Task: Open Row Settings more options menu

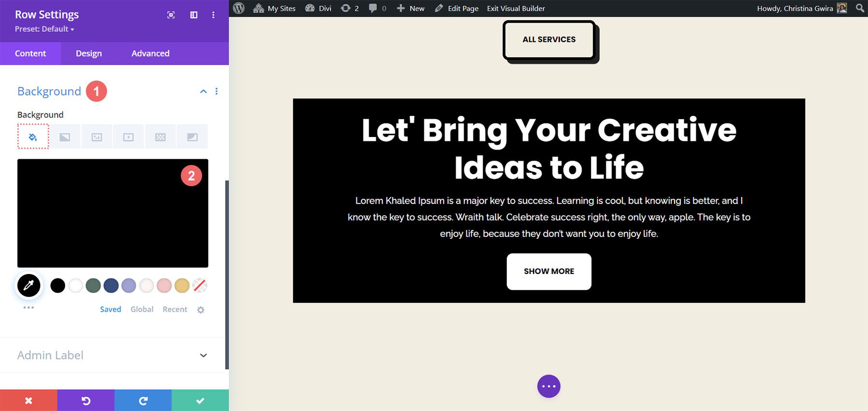Action: click(213, 15)
